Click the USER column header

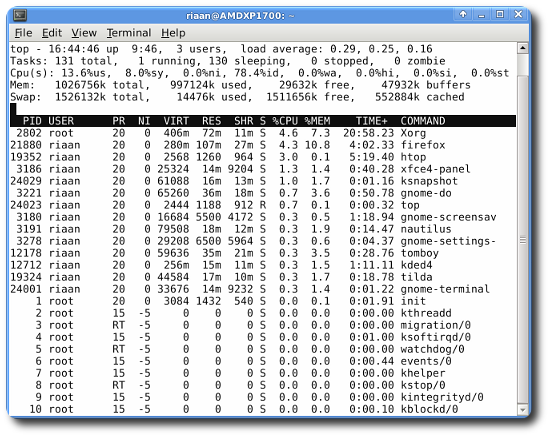click(x=61, y=121)
